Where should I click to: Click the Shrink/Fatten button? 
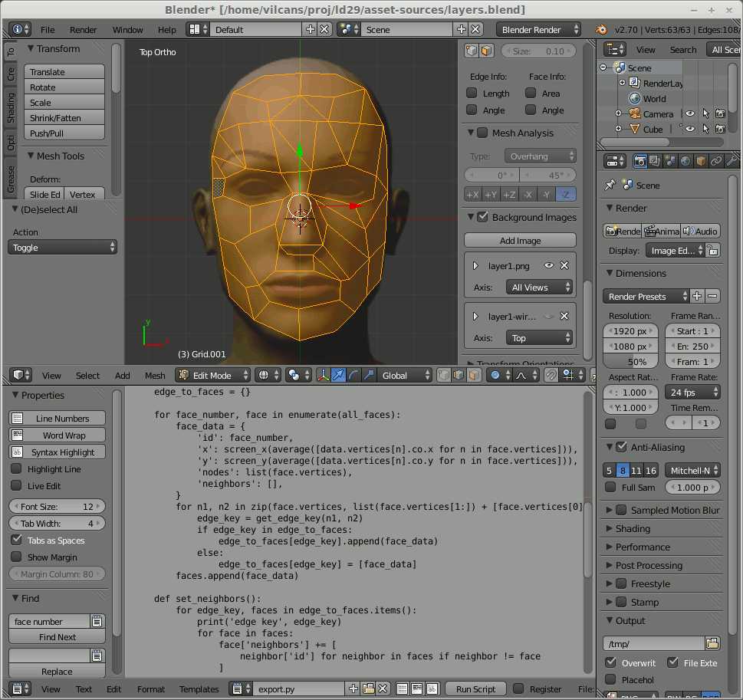coord(64,117)
